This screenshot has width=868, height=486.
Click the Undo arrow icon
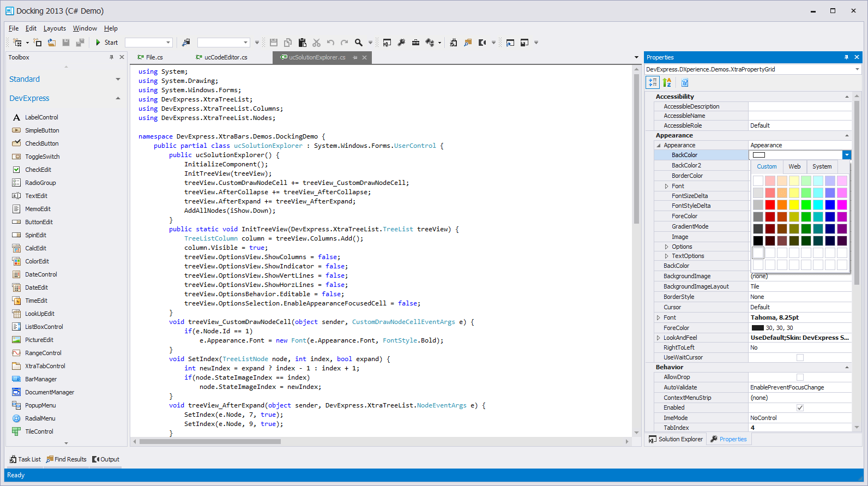point(330,43)
